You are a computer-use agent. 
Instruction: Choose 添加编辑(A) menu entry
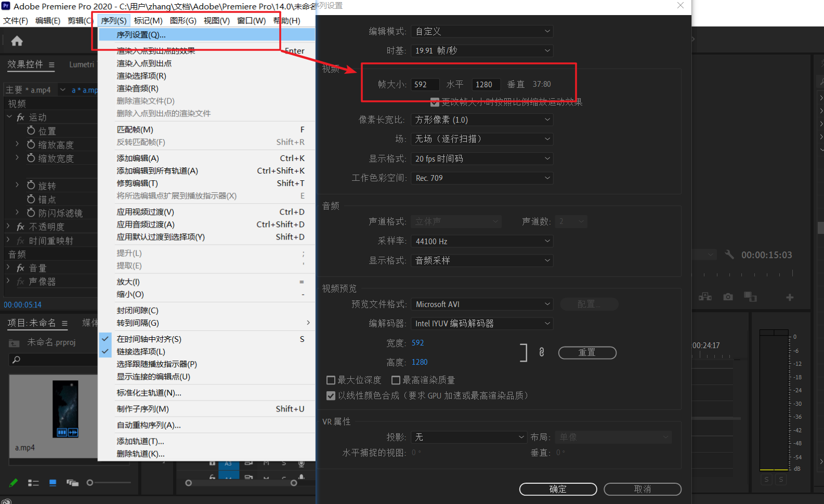(207, 158)
